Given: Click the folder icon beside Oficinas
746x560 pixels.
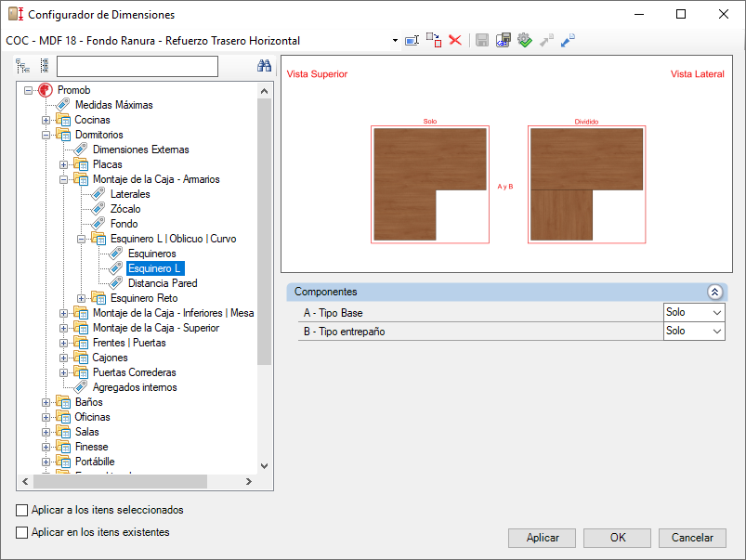Looking at the screenshot, I should coord(63,417).
